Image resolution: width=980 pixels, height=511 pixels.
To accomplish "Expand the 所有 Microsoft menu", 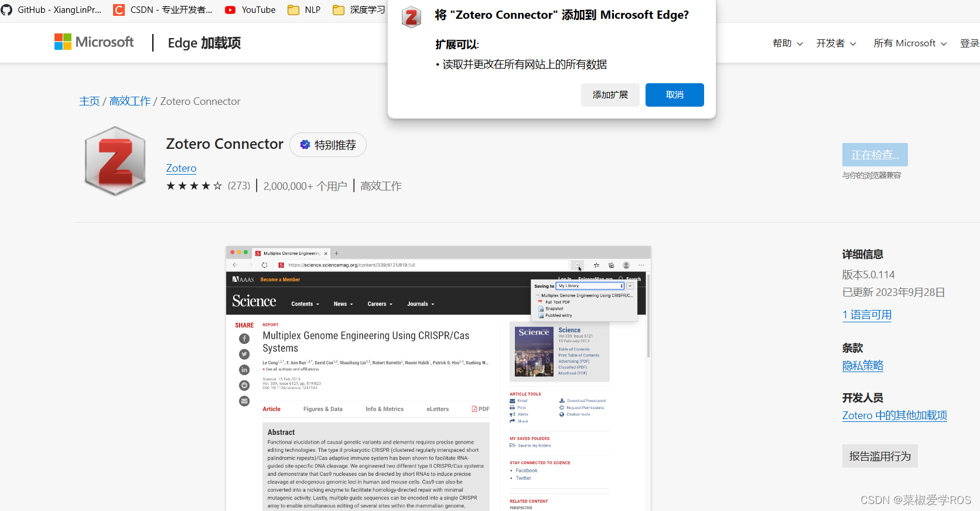I will click(910, 43).
